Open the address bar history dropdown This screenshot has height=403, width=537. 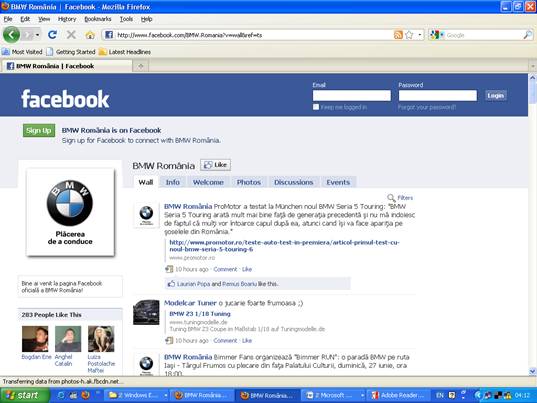420,35
